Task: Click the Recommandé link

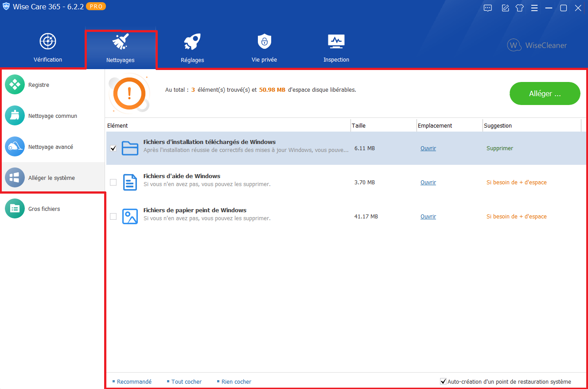Action: 134,382
